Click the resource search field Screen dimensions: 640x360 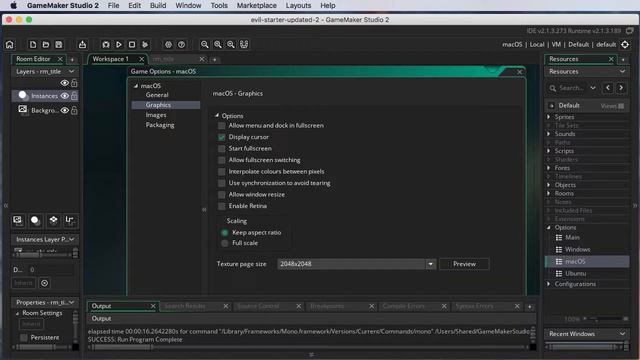[x=571, y=88]
